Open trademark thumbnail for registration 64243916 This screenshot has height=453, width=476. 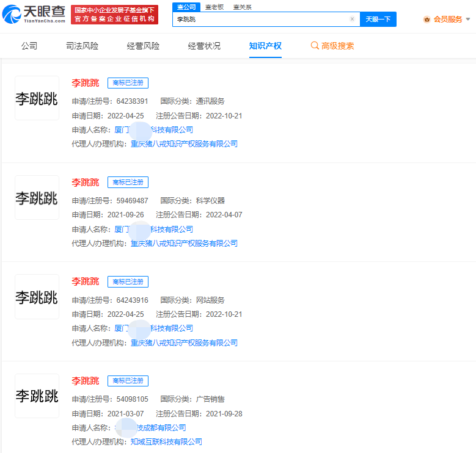click(37, 297)
